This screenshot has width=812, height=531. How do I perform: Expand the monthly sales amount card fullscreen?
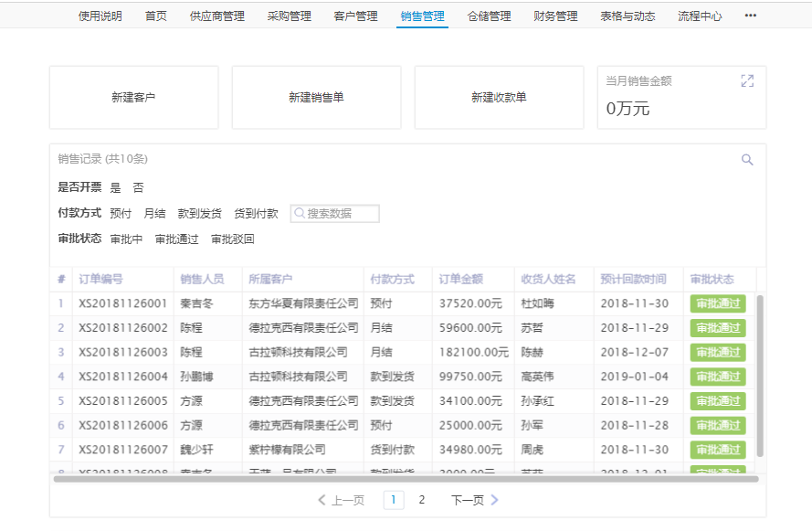pos(747,80)
